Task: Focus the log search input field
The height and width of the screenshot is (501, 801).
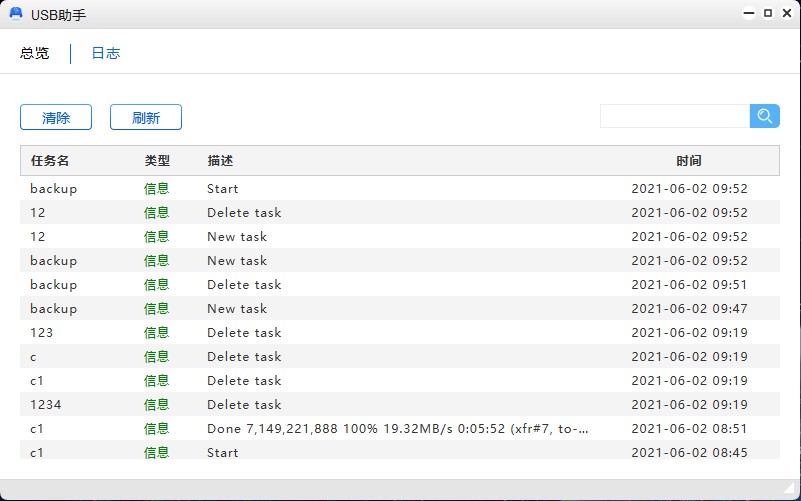Action: (x=675, y=117)
